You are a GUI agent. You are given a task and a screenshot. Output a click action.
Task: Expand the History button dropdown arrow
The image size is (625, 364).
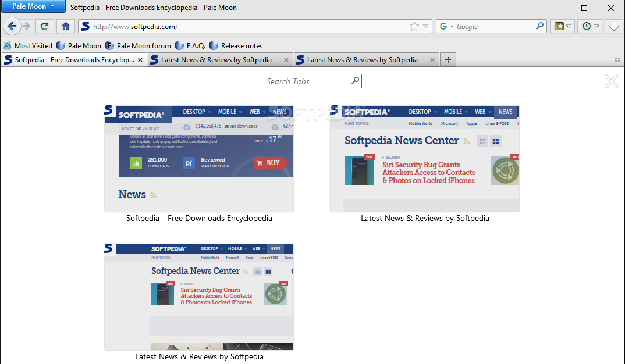click(x=596, y=27)
